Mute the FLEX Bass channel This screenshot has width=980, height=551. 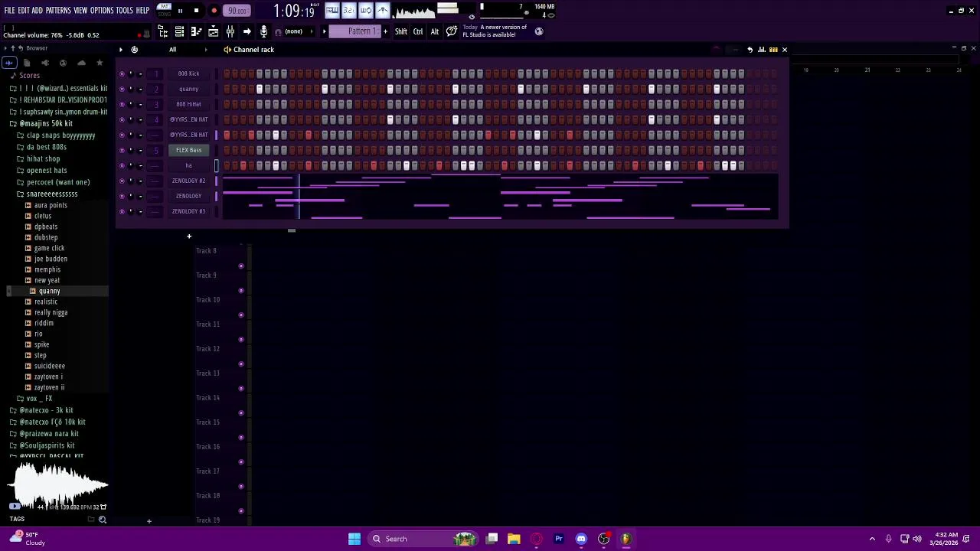pos(122,150)
